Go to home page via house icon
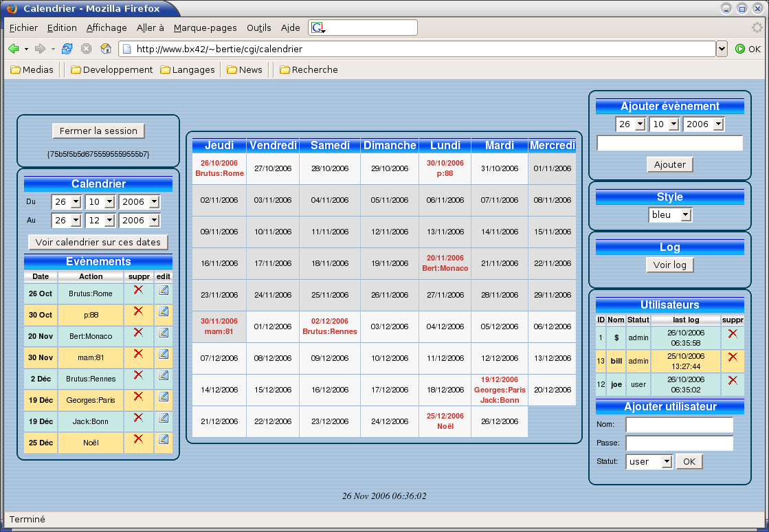The height and width of the screenshot is (532, 769). coord(106,49)
